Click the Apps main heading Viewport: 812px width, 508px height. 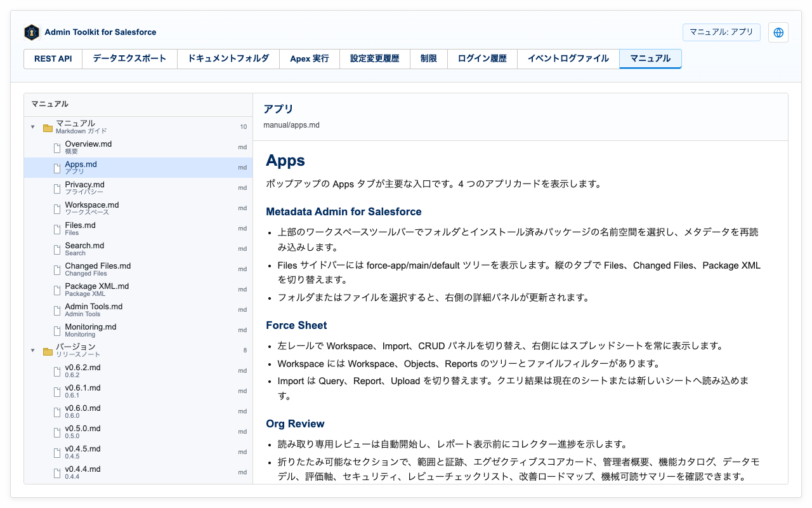coord(285,161)
